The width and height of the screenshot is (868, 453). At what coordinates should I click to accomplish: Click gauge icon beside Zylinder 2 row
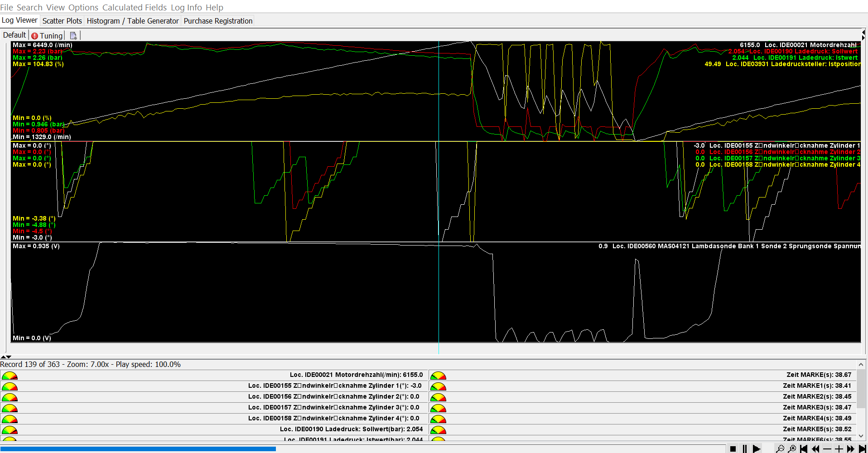click(x=10, y=397)
